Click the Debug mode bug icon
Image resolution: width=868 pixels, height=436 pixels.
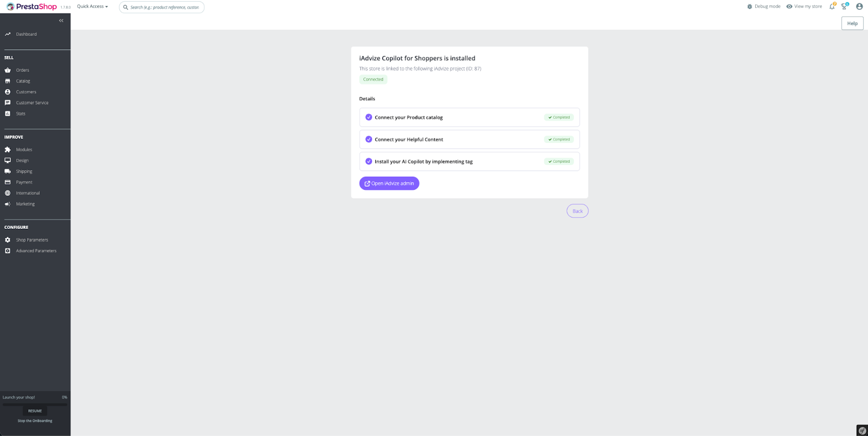(x=750, y=7)
